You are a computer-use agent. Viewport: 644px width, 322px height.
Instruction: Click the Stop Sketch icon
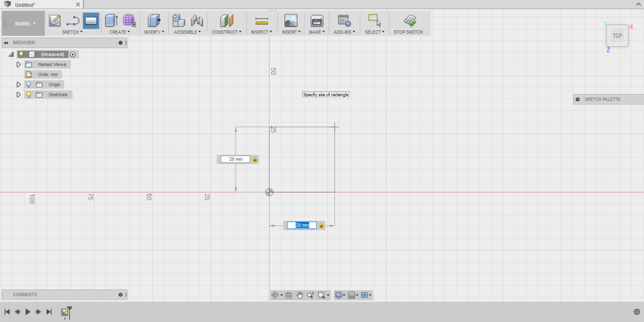410,21
